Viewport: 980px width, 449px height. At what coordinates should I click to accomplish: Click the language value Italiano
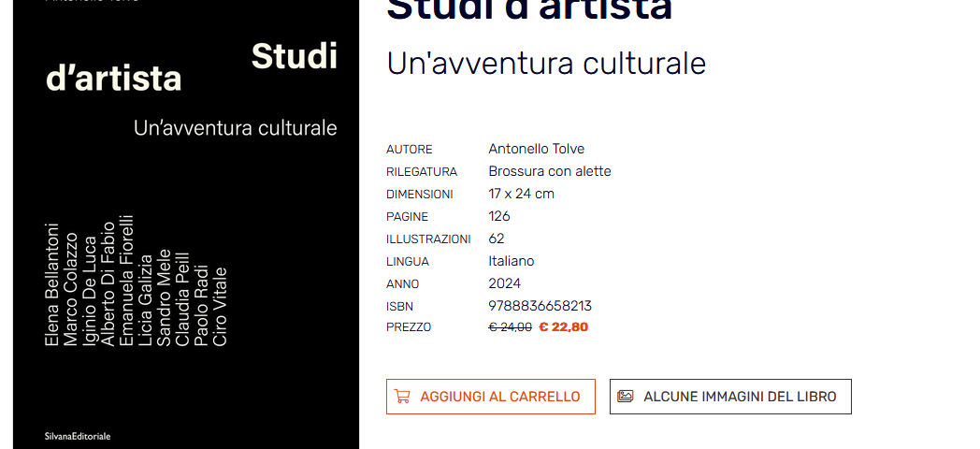(512, 261)
